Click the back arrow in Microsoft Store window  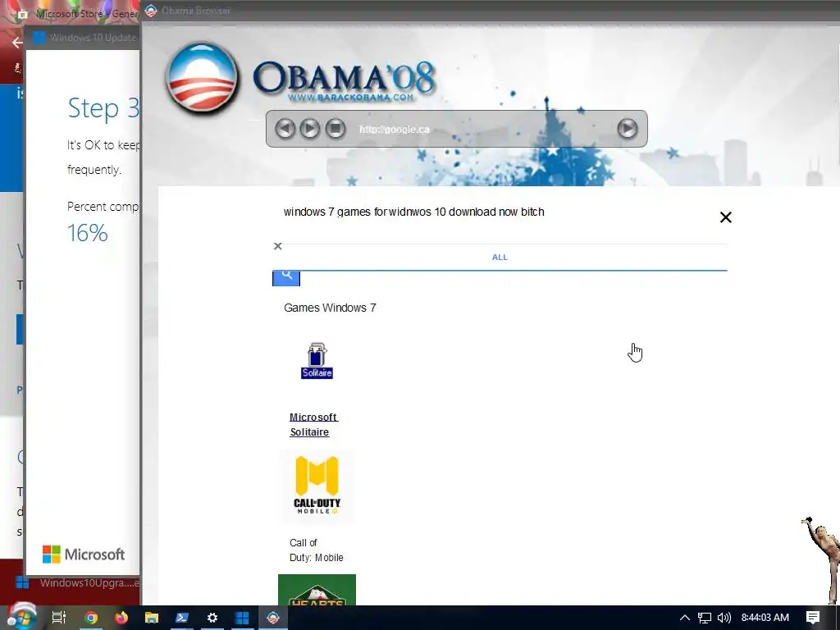coord(18,43)
